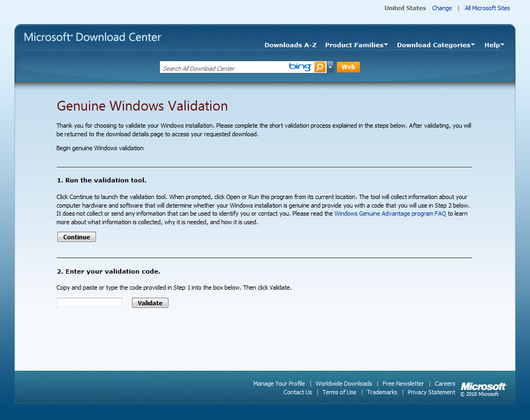
Task: Open the All Microsoft Sites link
Action: tap(487, 8)
